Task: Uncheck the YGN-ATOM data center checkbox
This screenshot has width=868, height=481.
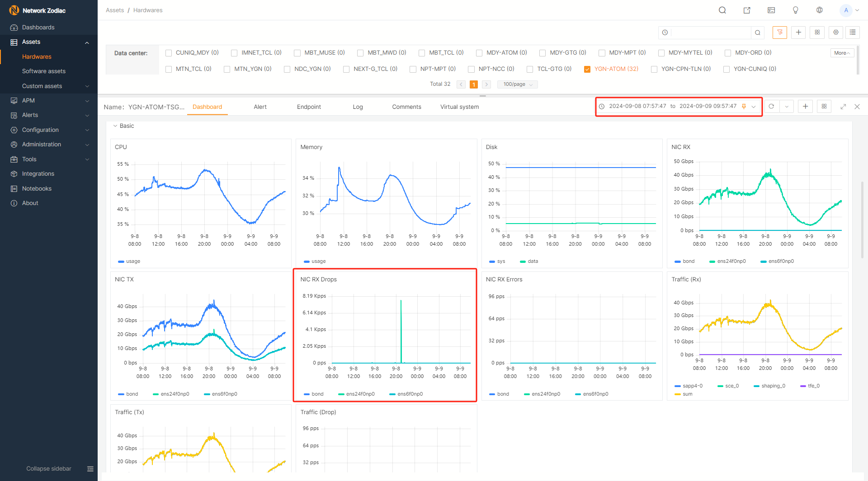Action: [x=587, y=69]
